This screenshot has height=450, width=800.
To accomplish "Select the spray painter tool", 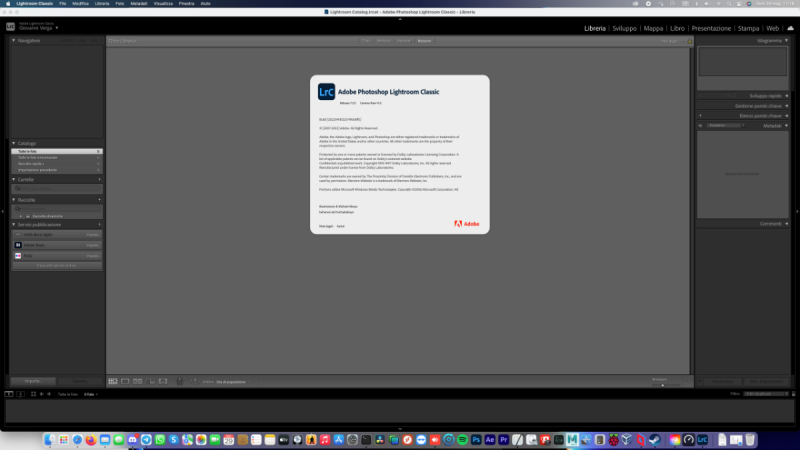I will click(x=180, y=382).
